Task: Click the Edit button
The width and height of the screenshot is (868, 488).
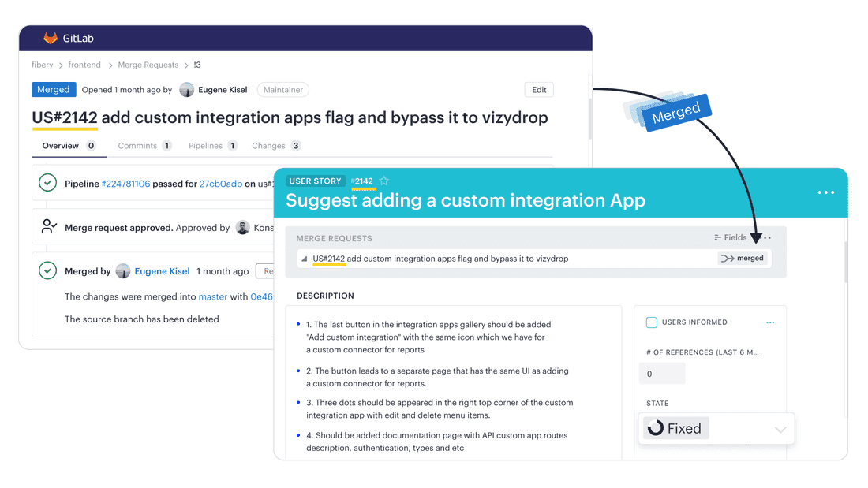Action: [x=539, y=89]
